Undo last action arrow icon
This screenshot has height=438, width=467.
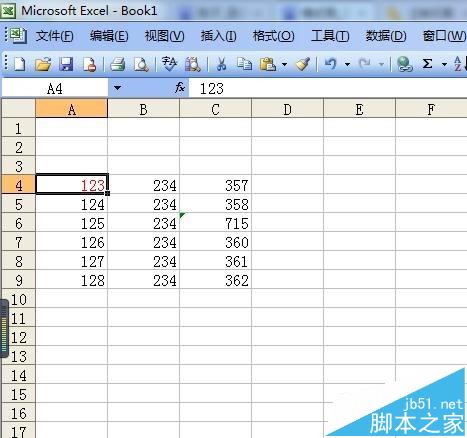coord(330,64)
